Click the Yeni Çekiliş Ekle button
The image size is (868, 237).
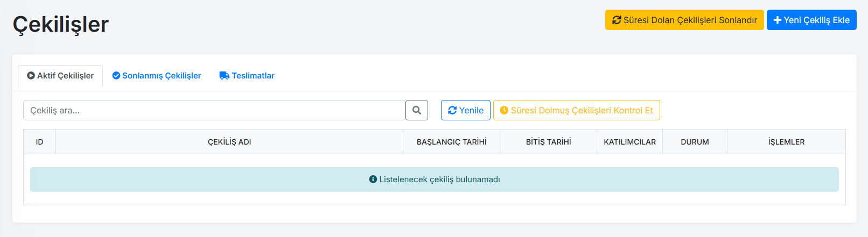811,20
